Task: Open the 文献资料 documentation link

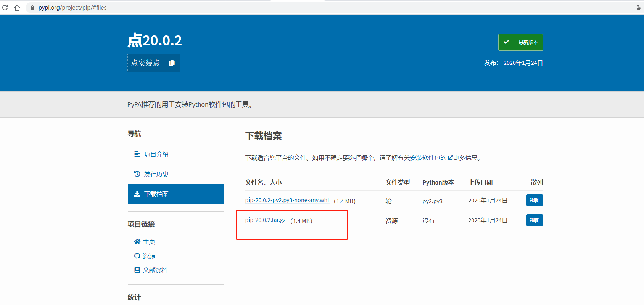Action: 155,270
